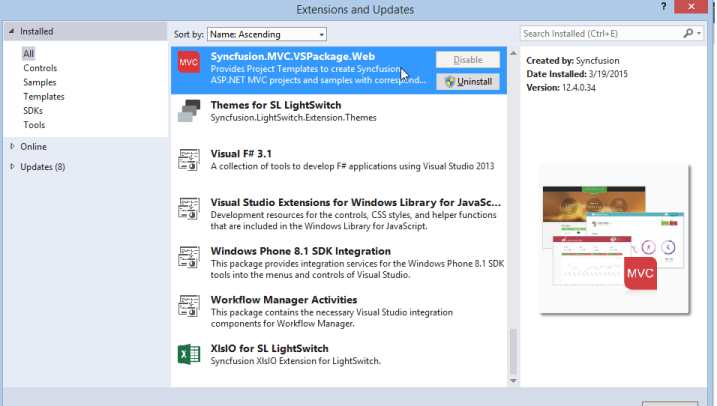Image resolution: width=717 pixels, height=406 pixels.
Task: Close the Extensions and Updates dialog
Action: click(x=691, y=6)
